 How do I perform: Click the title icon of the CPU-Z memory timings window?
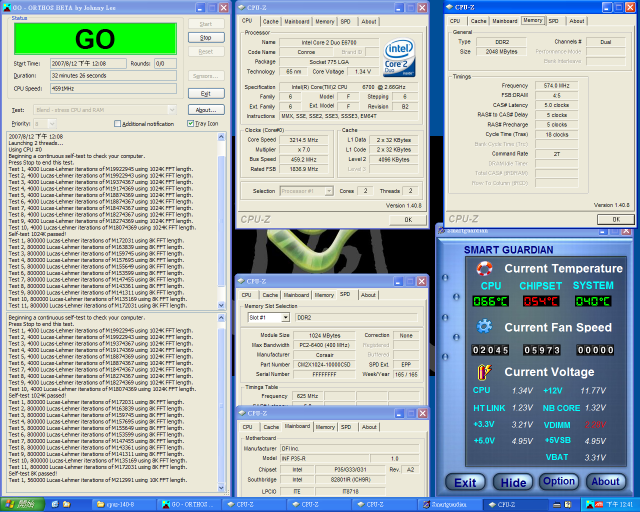449,7
